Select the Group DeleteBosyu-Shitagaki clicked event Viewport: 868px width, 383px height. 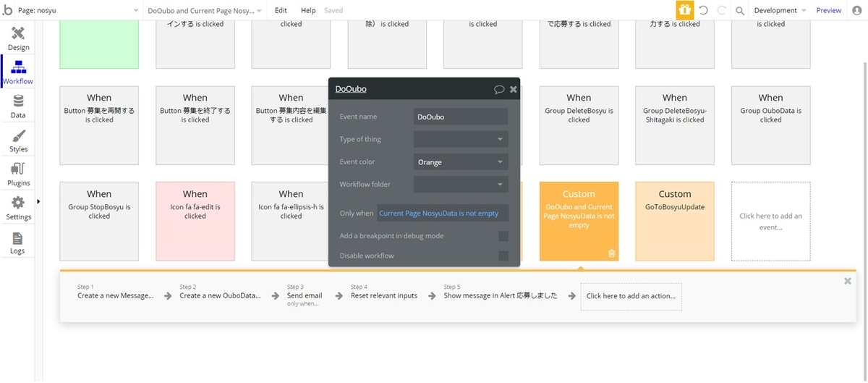[x=675, y=125]
